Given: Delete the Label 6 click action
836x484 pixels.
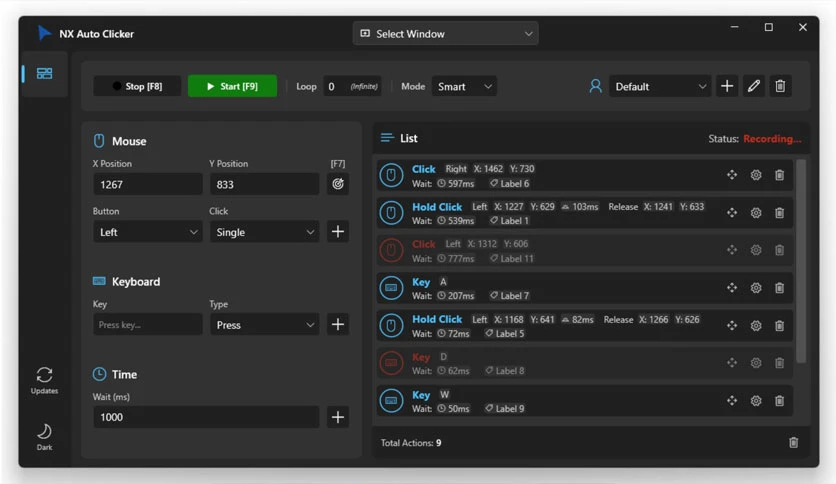Looking at the screenshot, I should [x=779, y=175].
